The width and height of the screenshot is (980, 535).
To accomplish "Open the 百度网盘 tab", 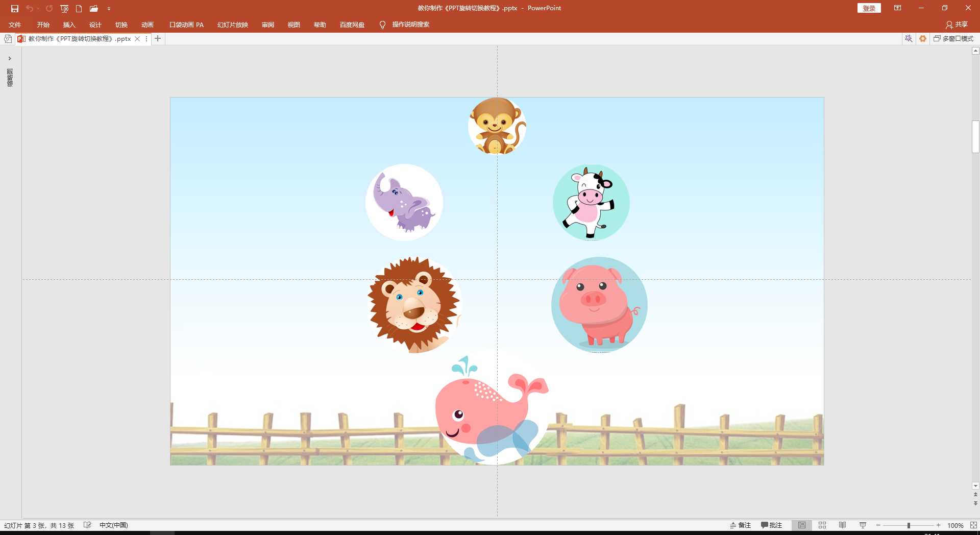I will click(x=352, y=25).
